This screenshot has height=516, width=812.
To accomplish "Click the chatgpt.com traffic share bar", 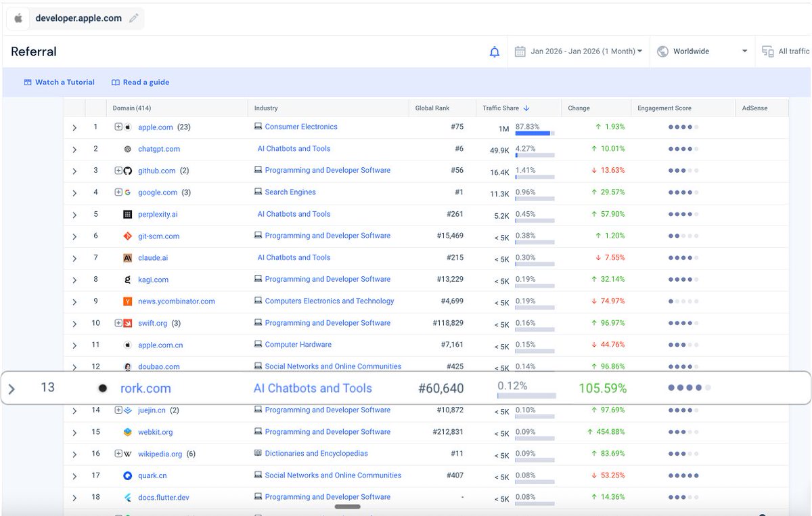I will click(x=535, y=155).
